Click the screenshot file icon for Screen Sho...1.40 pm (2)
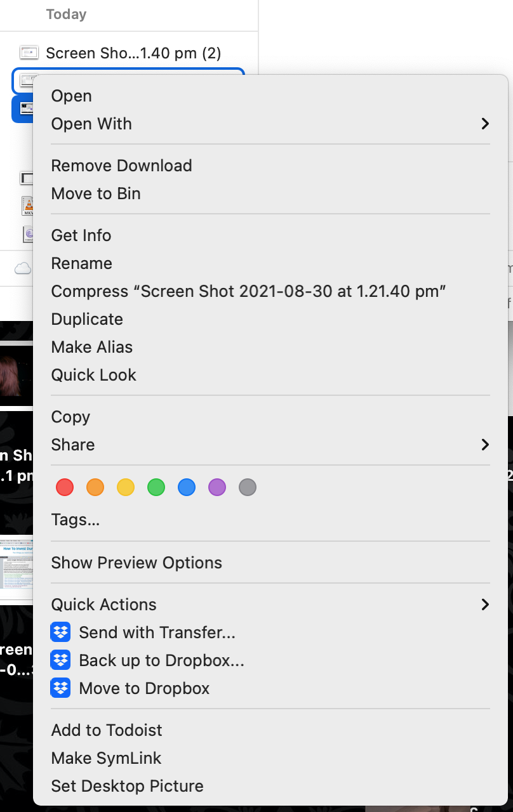The width and height of the screenshot is (513, 812). click(x=29, y=53)
